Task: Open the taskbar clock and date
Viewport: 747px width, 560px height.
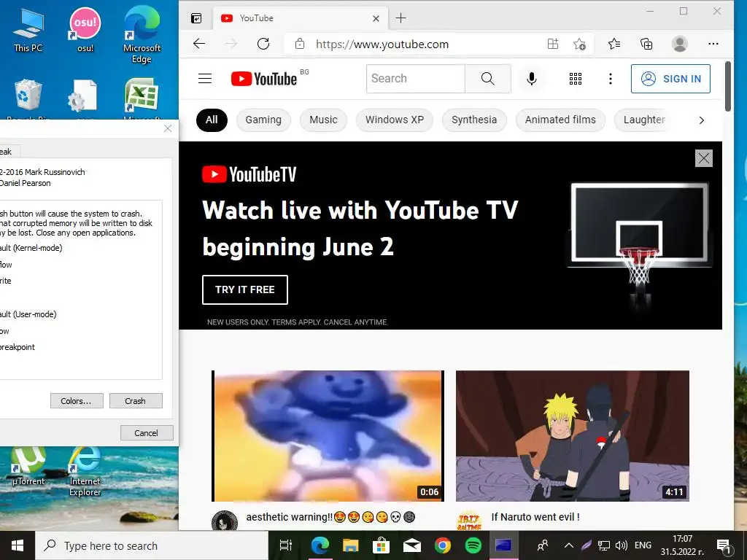Action: click(682, 545)
